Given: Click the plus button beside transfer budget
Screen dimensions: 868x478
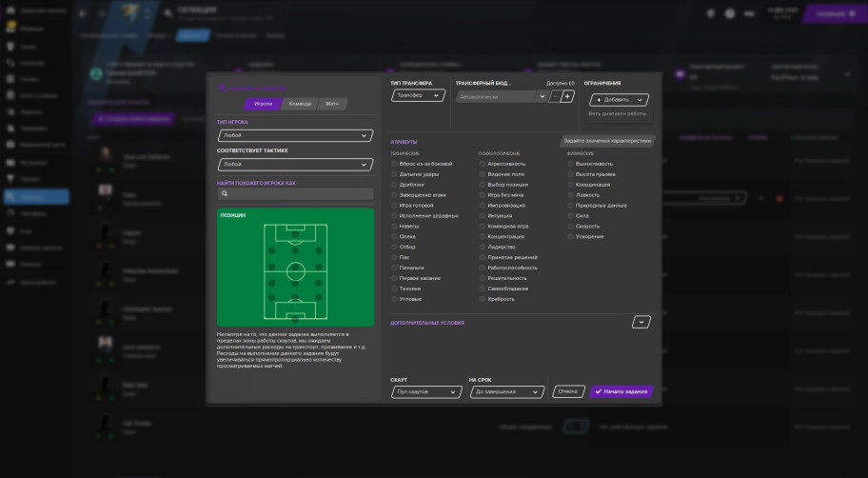Looking at the screenshot, I should 567,96.
